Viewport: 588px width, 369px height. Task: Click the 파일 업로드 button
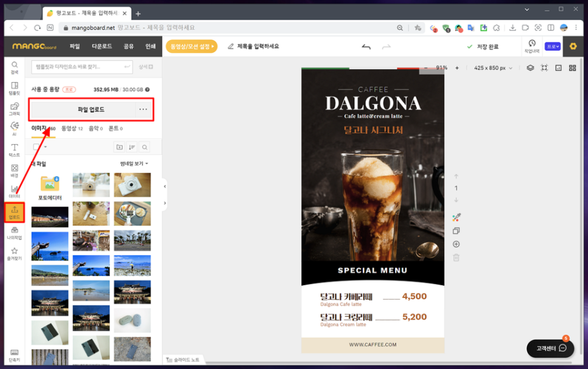pyautogui.click(x=91, y=109)
